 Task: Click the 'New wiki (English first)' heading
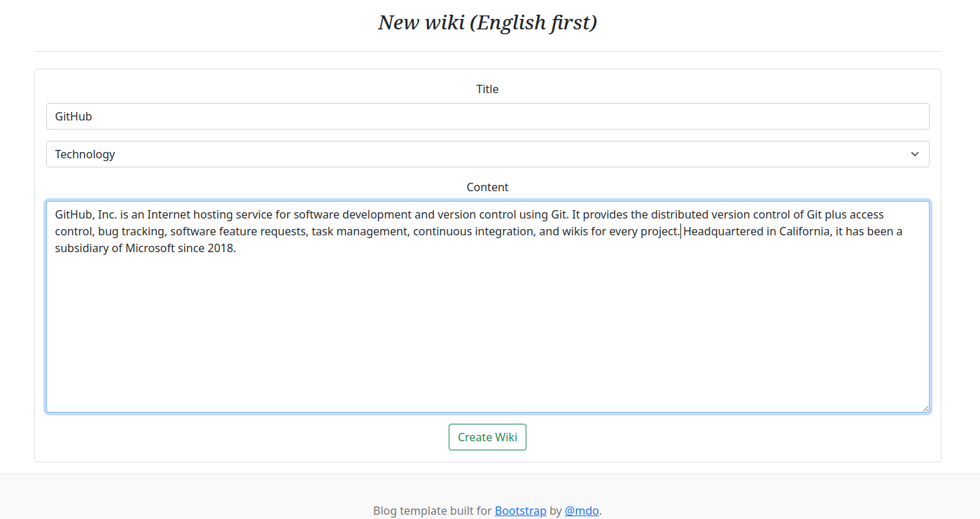pyautogui.click(x=487, y=22)
